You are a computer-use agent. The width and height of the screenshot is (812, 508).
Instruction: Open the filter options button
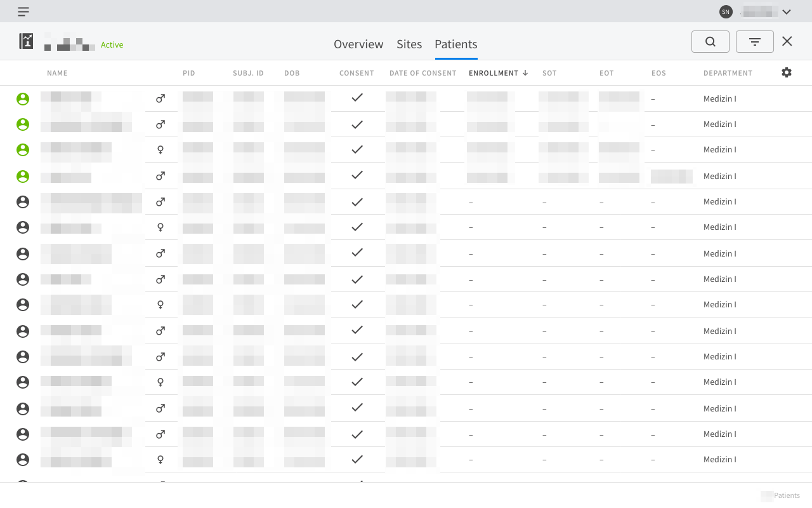click(x=754, y=42)
